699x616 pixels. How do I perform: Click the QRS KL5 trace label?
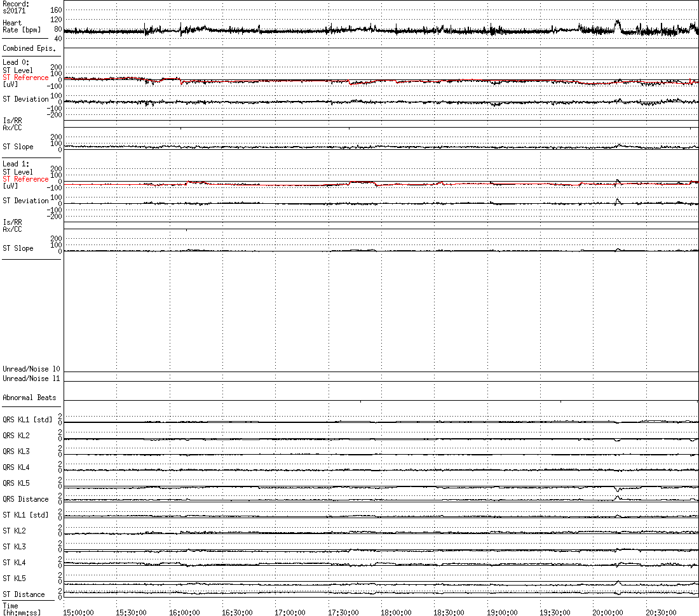point(16,483)
